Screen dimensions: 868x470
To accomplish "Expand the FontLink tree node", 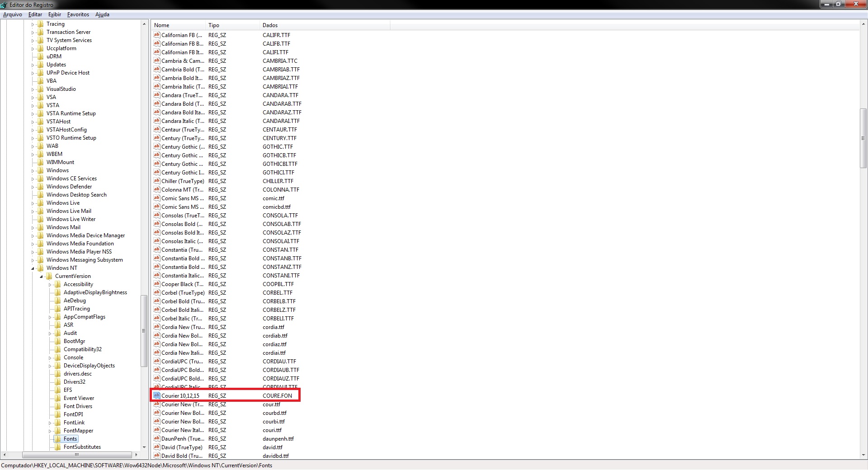I will click(x=50, y=423).
